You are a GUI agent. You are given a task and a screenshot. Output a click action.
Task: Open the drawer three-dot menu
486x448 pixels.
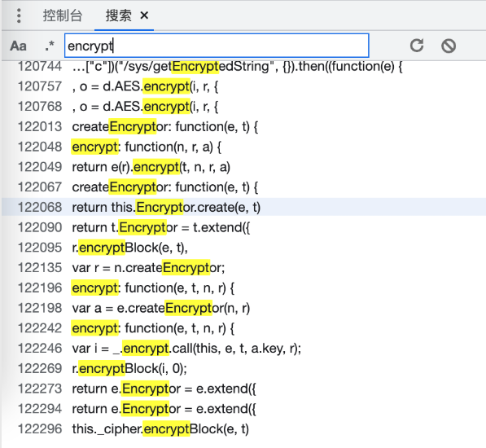pos(19,15)
